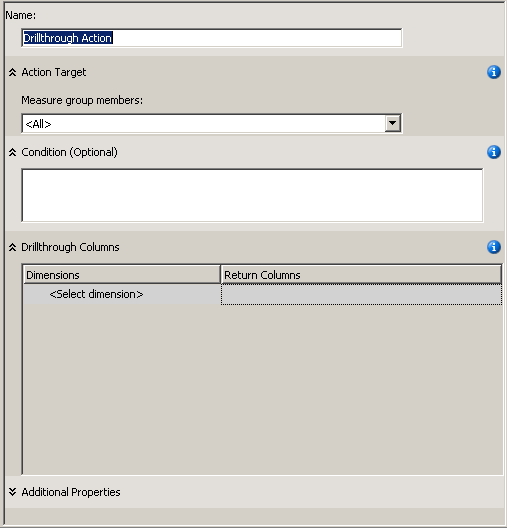
Task: Click the Condition (Optional) heading text
Action: click(x=69, y=152)
